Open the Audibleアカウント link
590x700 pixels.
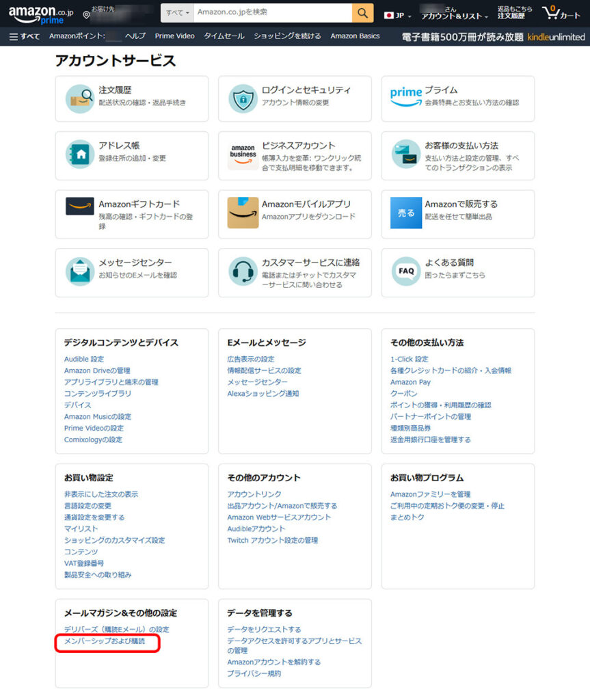tap(256, 529)
